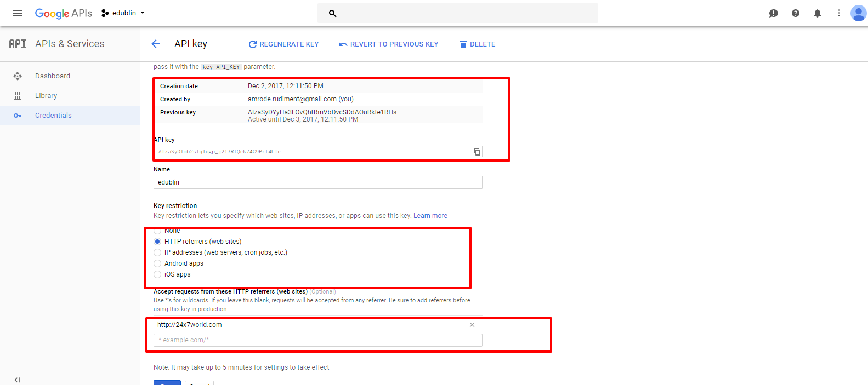Go to Google APIs home logo
This screenshot has width=868, height=385.
(x=64, y=13)
